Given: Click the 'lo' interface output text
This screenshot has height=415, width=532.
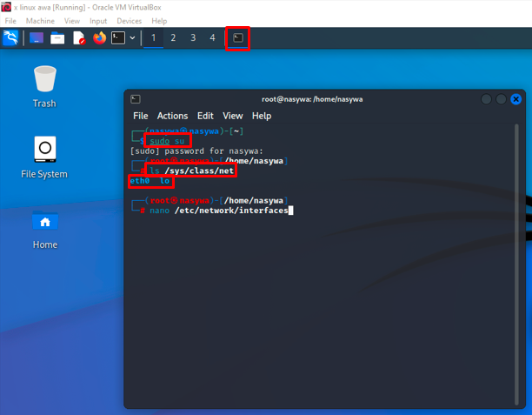Looking at the screenshot, I should pos(164,181).
